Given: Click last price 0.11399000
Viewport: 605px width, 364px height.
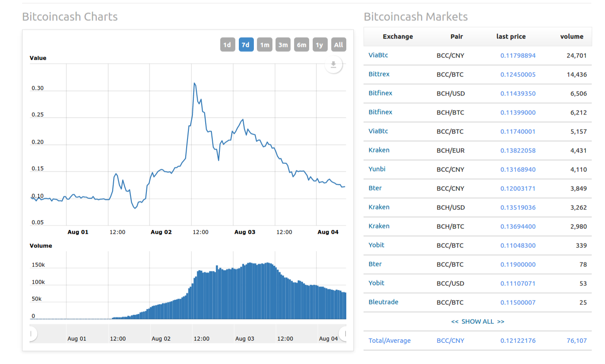Looking at the screenshot, I should [518, 113].
